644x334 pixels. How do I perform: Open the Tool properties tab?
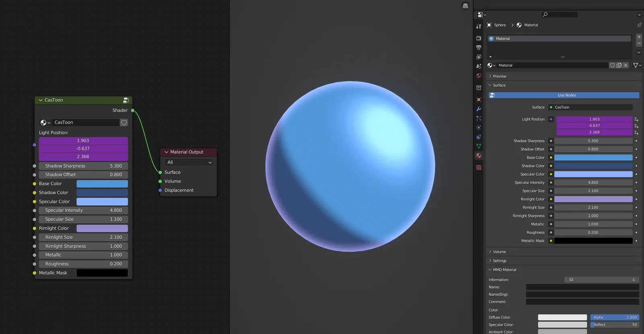click(479, 26)
